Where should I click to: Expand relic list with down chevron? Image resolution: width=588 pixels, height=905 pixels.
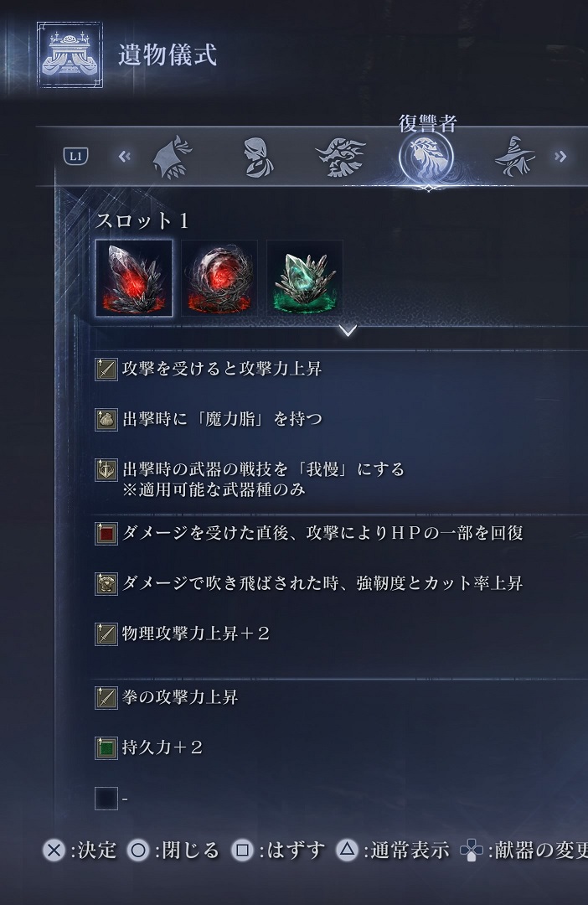pos(348,331)
